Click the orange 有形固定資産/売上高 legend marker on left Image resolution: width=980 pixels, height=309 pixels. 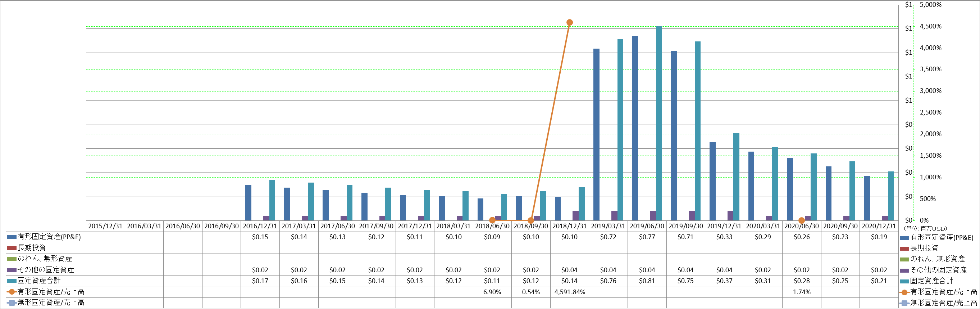pos(12,292)
